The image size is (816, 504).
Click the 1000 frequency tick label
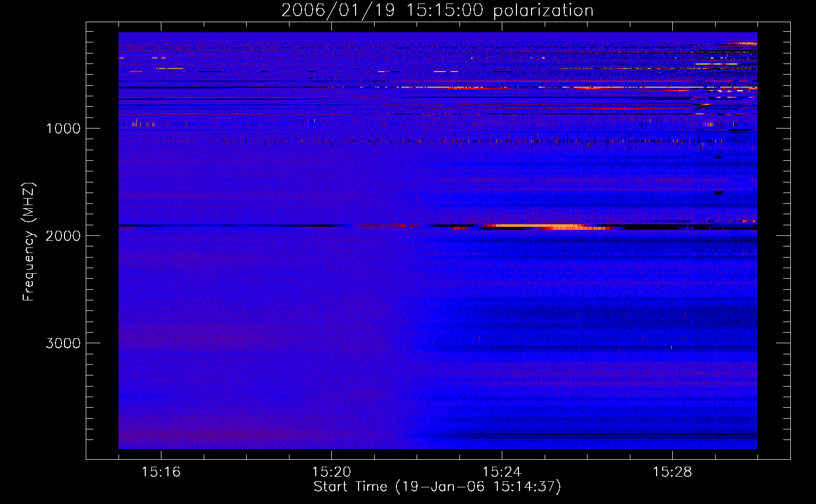pos(63,129)
